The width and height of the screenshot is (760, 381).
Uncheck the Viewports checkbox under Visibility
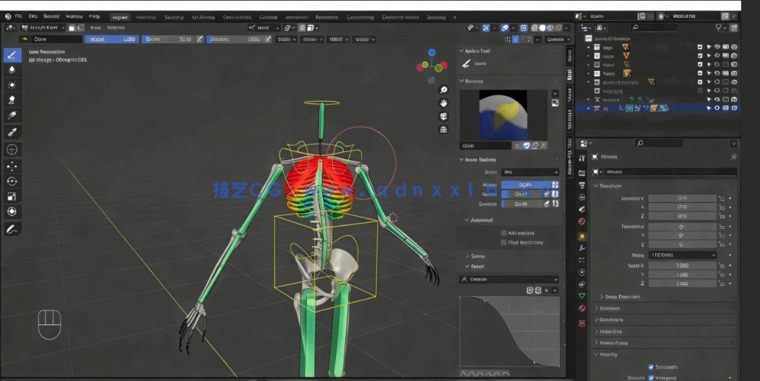[x=651, y=378]
